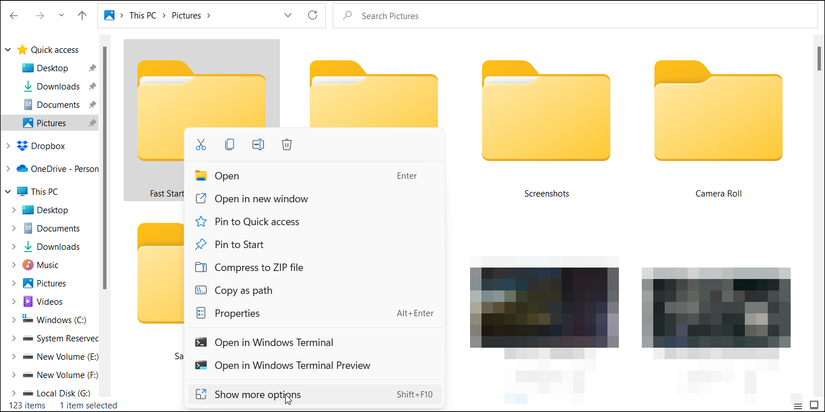Image resolution: width=825 pixels, height=412 pixels.
Task: Select Pin to Quick access
Action: click(x=314, y=222)
